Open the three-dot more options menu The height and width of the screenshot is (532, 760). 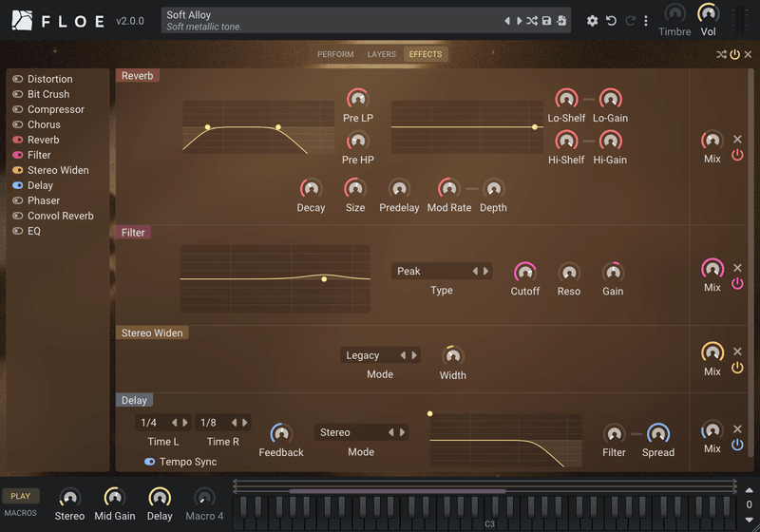tap(646, 21)
